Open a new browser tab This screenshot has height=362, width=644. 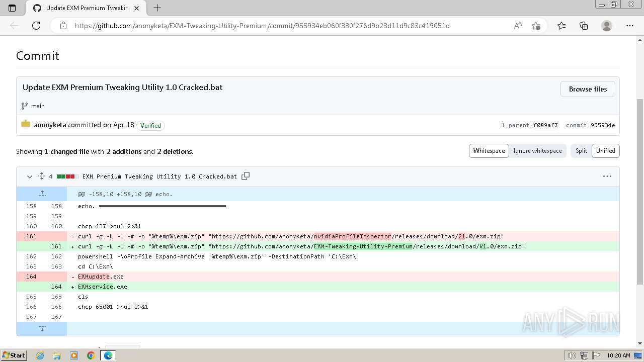(157, 8)
